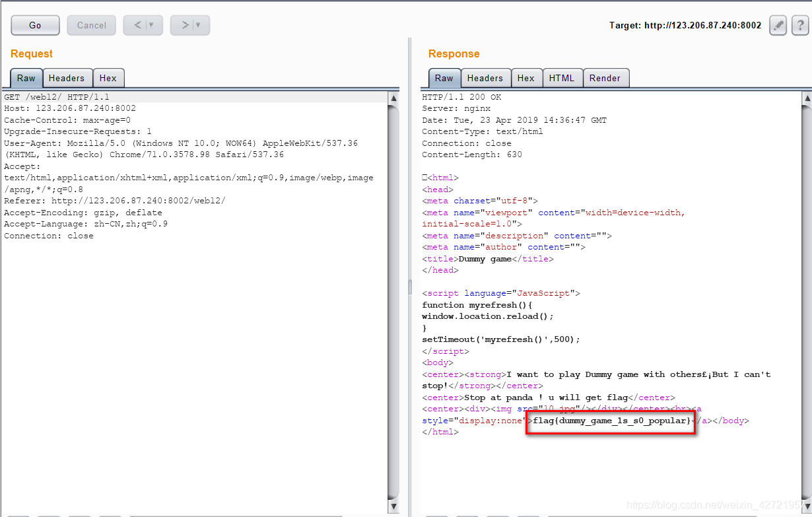
Task: Click the 'Upgrade-Insecure-Requests: 1' line
Action: pos(78,131)
